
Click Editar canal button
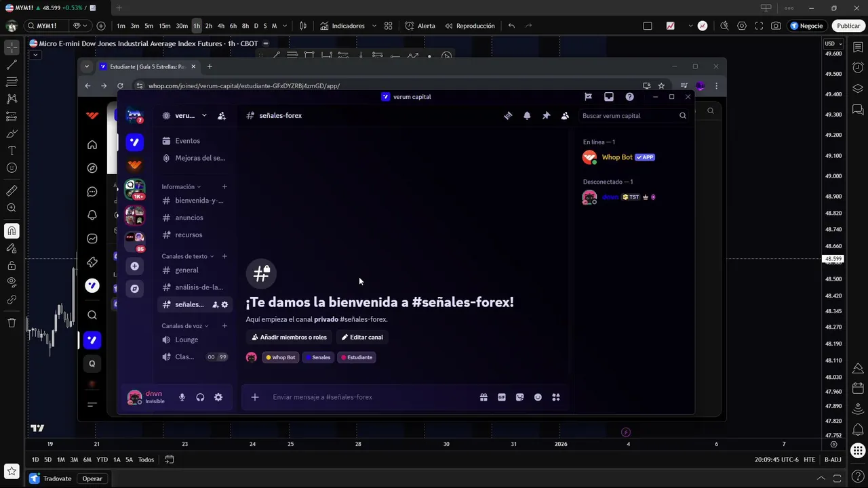point(362,337)
